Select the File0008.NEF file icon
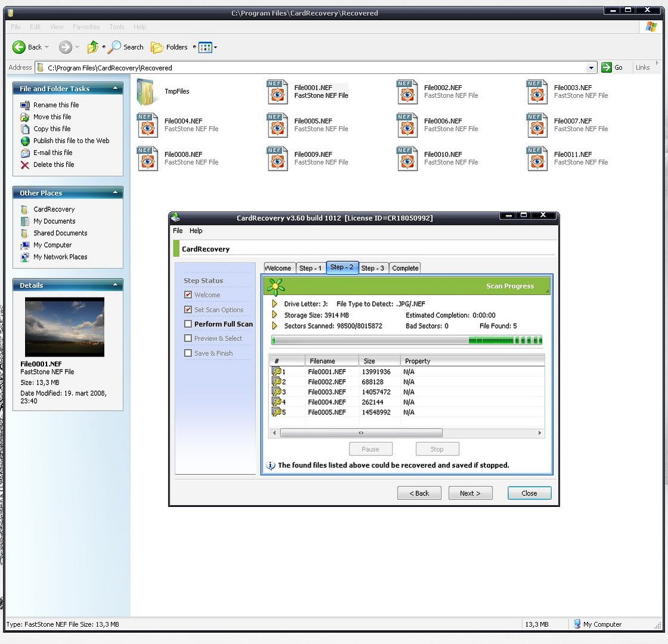668x644 pixels. (x=147, y=159)
